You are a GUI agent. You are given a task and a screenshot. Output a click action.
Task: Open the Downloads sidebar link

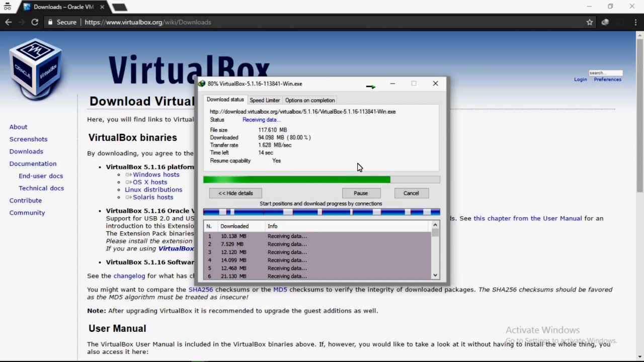coord(26,151)
